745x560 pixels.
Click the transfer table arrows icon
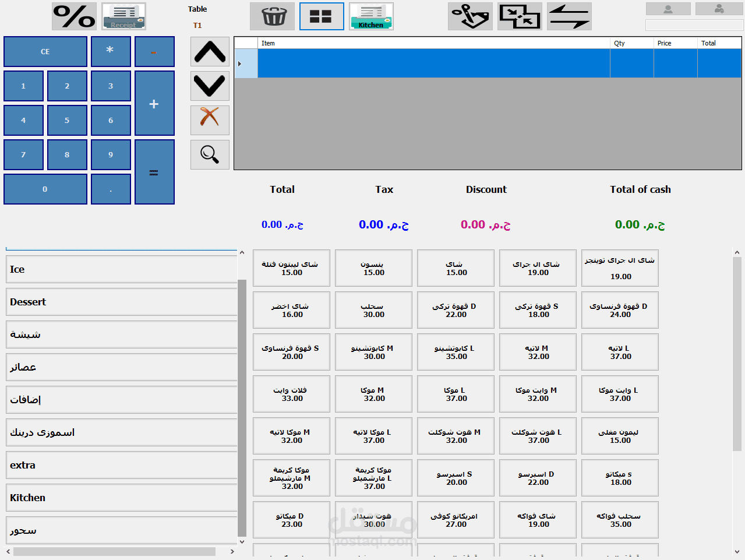pos(569,16)
